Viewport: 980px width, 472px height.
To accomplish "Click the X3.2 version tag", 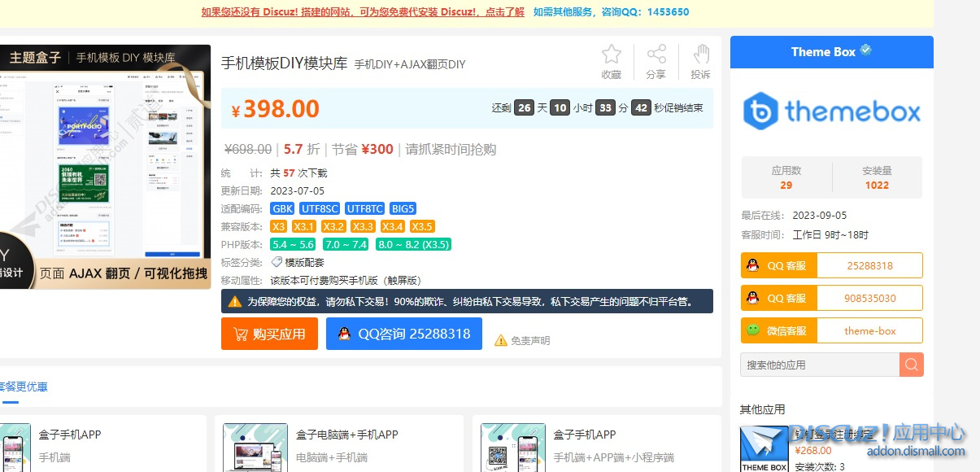I will click(x=333, y=226).
